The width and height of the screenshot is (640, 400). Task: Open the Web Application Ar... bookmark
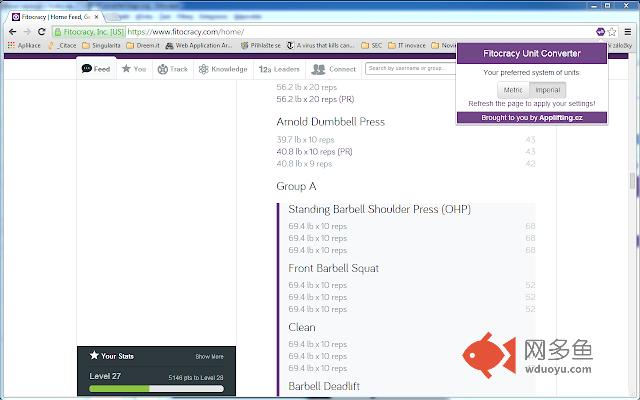[199, 45]
